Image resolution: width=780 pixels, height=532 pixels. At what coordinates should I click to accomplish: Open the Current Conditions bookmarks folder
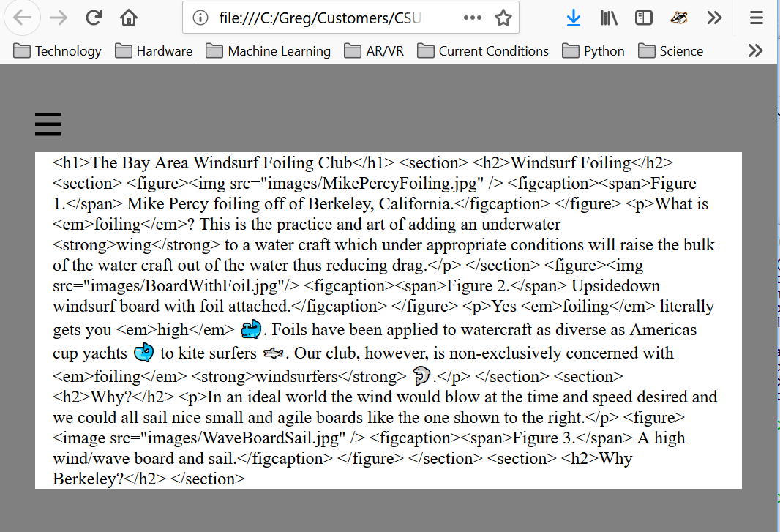(483, 50)
